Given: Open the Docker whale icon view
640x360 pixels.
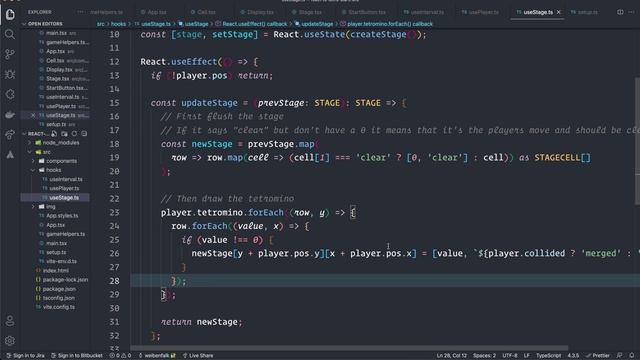Looking at the screenshot, I should point(10,115).
